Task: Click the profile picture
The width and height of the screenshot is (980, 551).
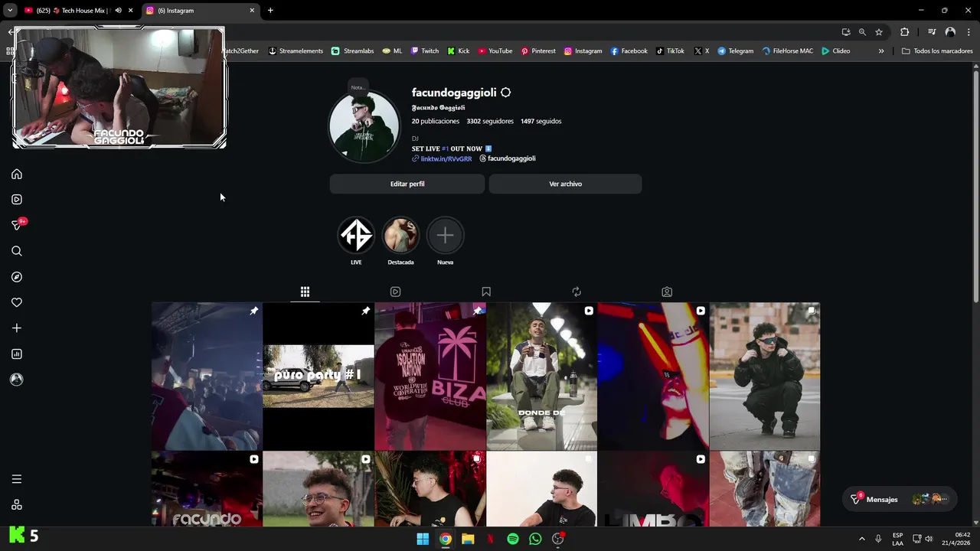Action: [x=364, y=126]
